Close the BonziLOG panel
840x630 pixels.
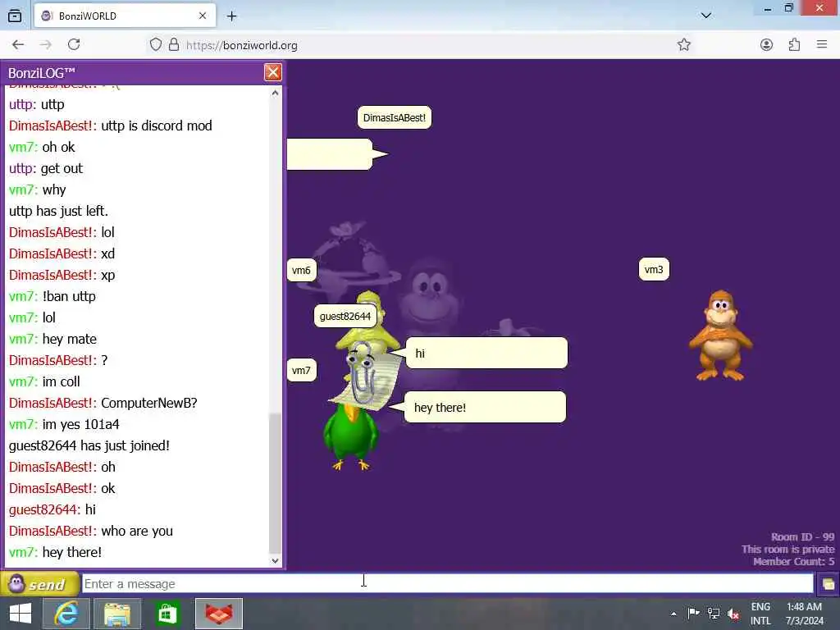tap(272, 72)
